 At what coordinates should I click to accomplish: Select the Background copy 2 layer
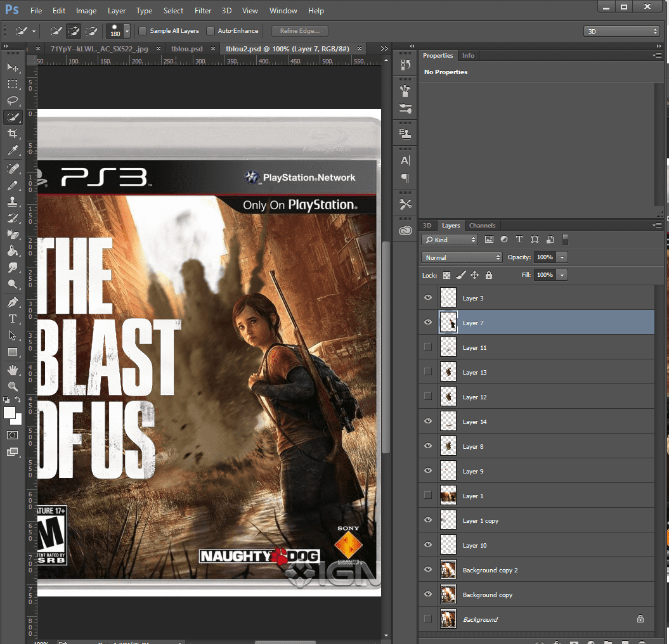(490, 570)
